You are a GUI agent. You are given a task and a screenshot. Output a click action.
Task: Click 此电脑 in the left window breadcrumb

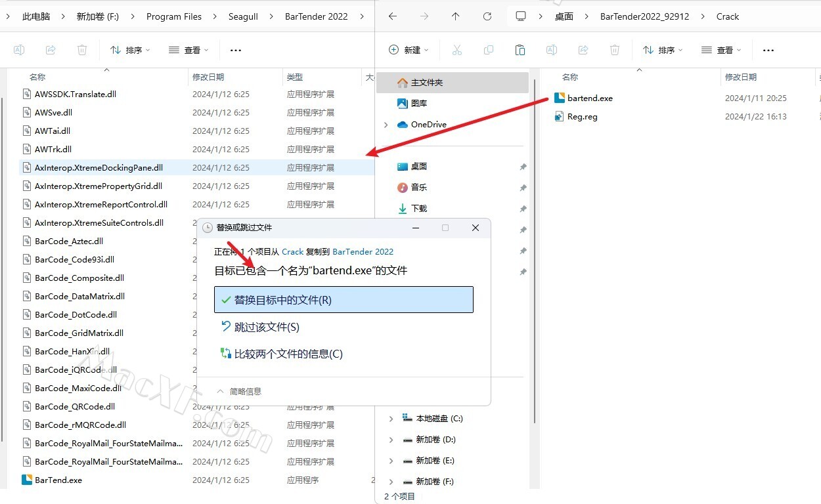point(36,16)
